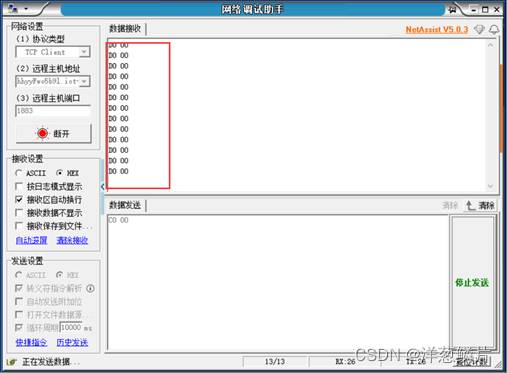Select the 数据发送 tab

pyautogui.click(x=125, y=205)
